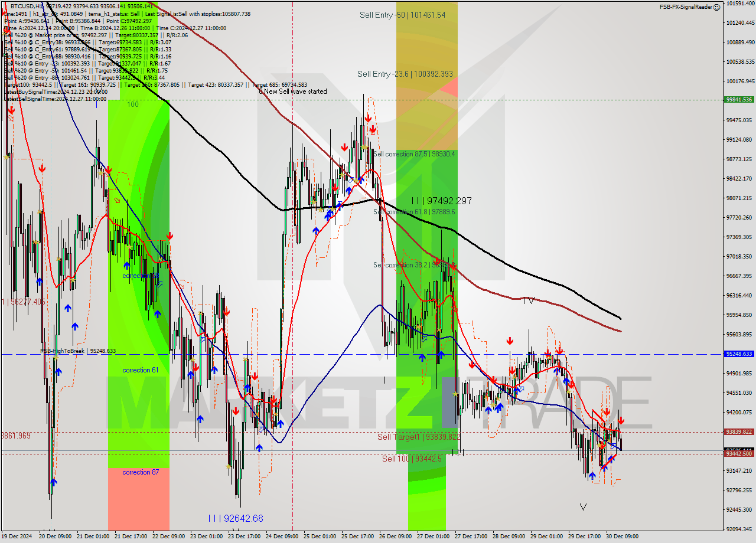This screenshot has width=756, height=543.
Task: Click the 'correction 87' label
Action: click(x=141, y=472)
